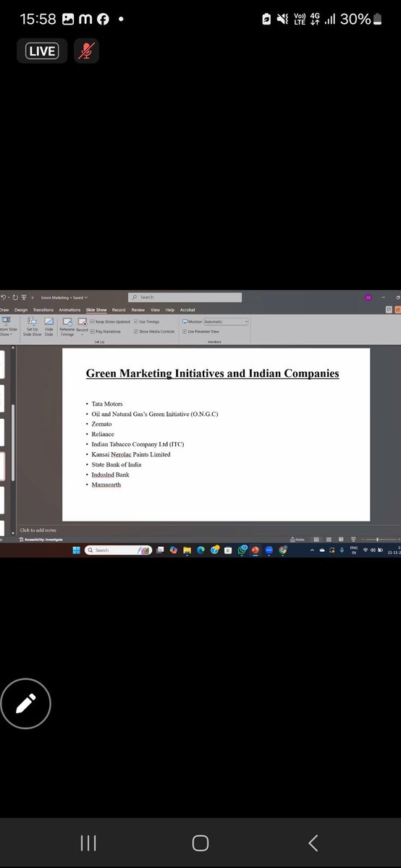Screen dimensions: 401x868
Task: Click the ENG IN language indicator
Action: click(x=354, y=550)
